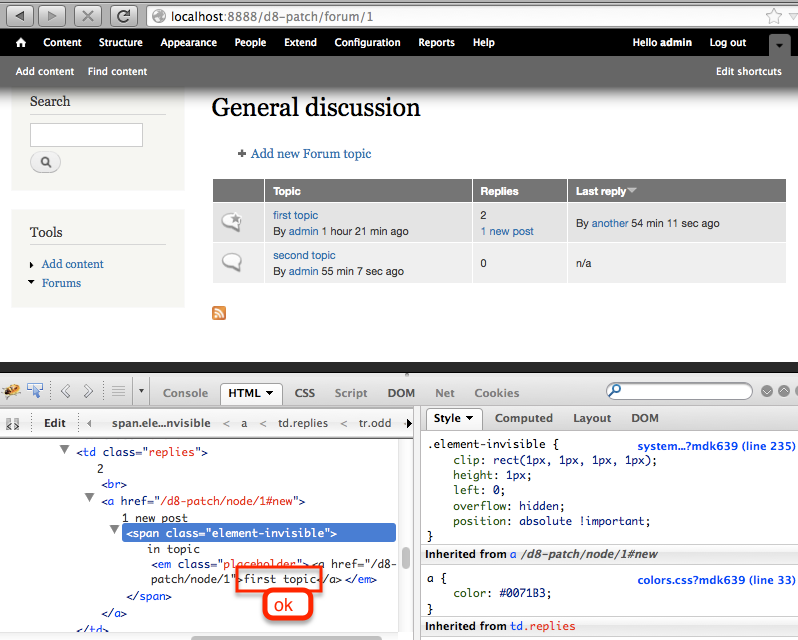Click the search magnifier submit button

(45, 162)
